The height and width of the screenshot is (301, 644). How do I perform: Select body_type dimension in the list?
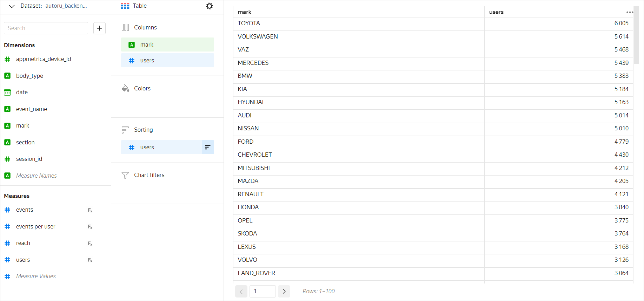[x=29, y=76]
